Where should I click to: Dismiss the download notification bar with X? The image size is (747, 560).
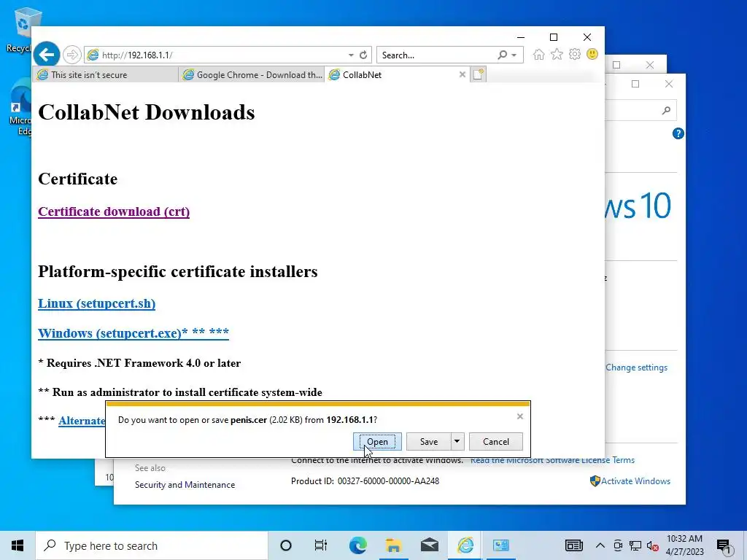tap(519, 416)
